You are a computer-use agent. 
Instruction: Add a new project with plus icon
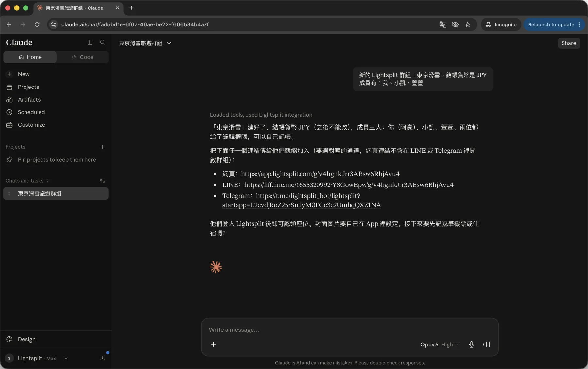tap(102, 147)
